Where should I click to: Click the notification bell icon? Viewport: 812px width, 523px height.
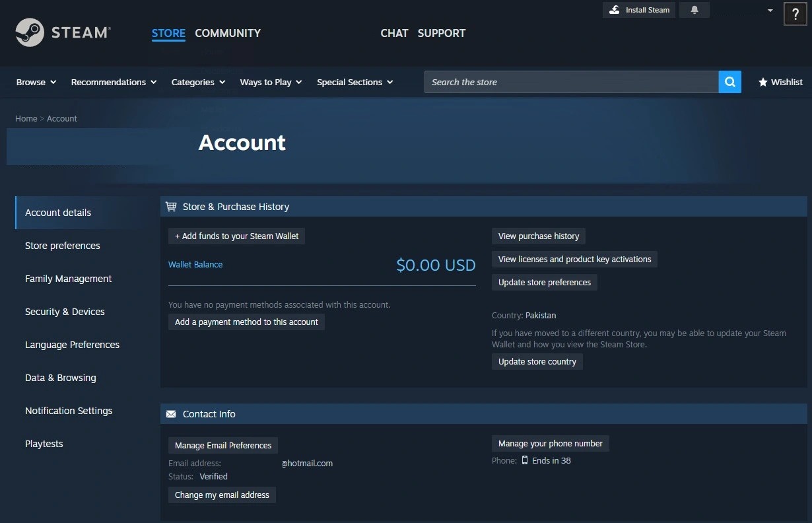(694, 10)
